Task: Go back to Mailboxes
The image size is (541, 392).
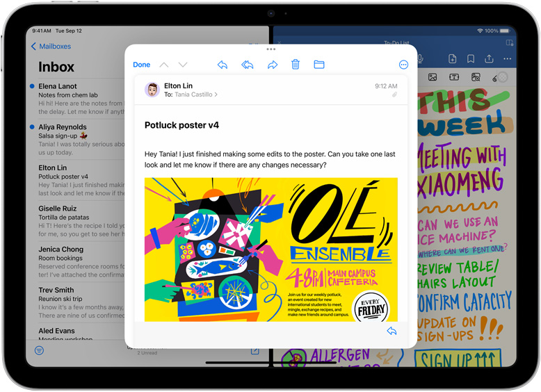Action: point(51,47)
